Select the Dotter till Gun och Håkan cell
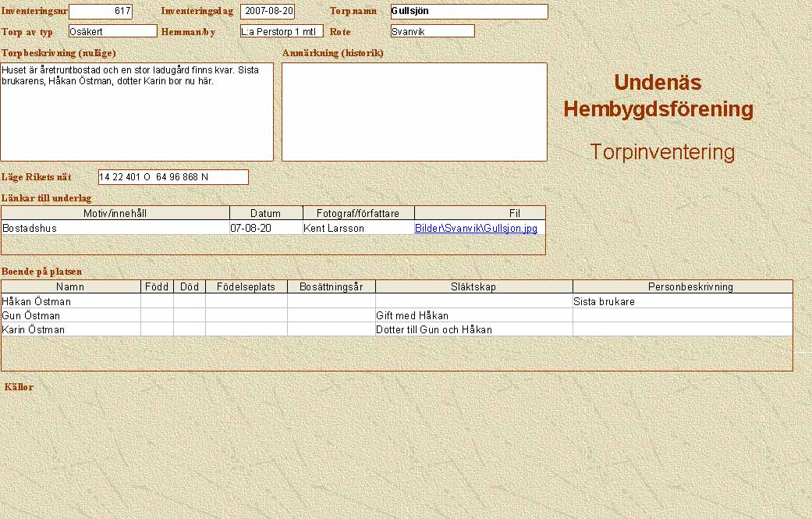This screenshot has width=812, height=519. 473,329
